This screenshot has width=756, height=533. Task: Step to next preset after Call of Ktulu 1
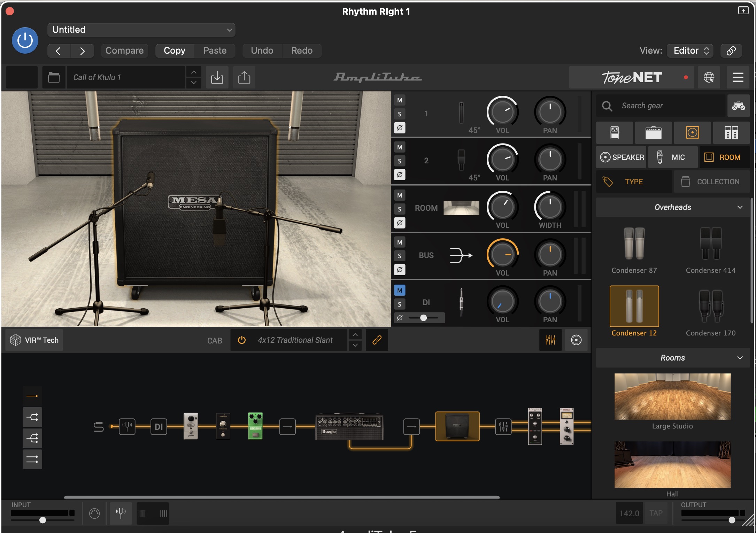(x=194, y=83)
